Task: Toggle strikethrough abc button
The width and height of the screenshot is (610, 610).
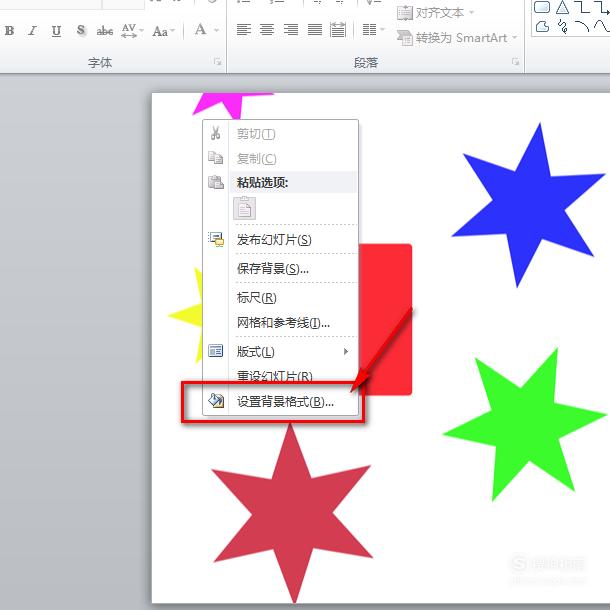Action: click(105, 30)
